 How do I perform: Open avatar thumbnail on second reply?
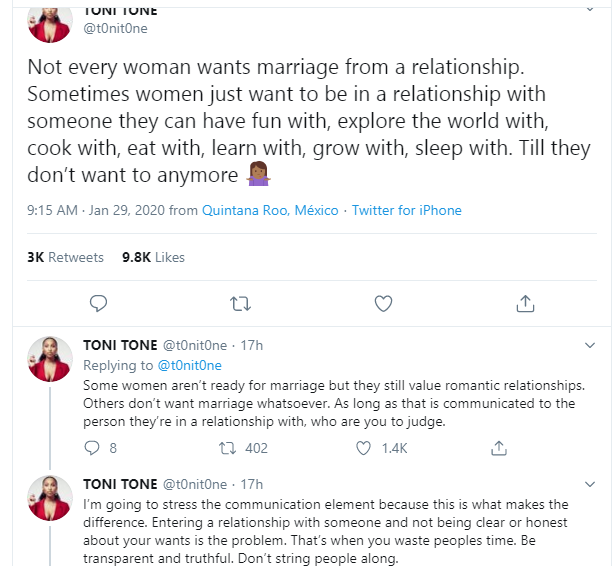click(x=50, y=497)
